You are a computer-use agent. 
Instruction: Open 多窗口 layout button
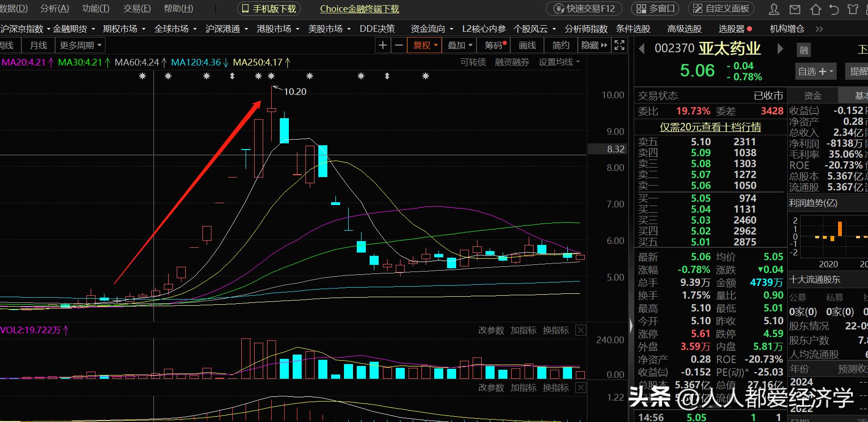pos(656,9)
